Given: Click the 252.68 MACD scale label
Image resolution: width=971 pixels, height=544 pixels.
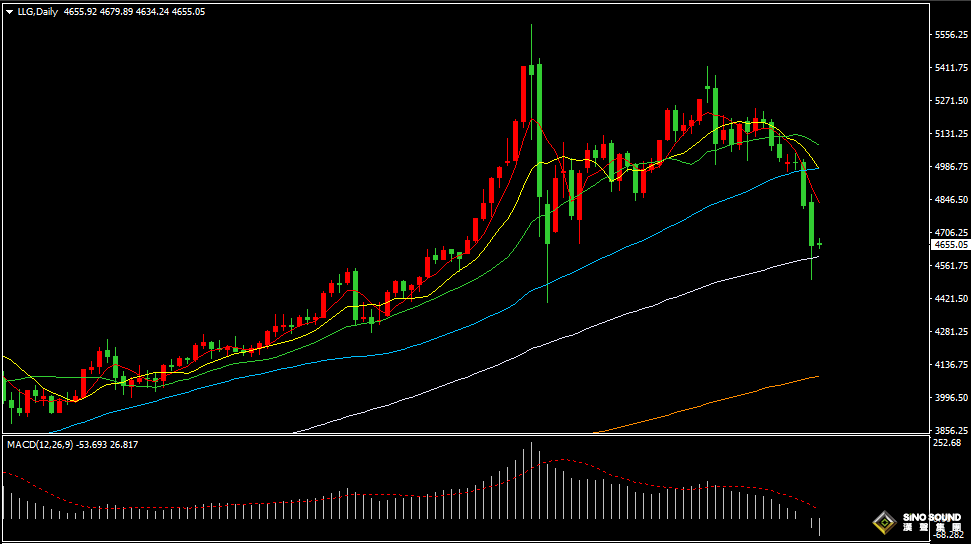Looking at the screenshot, I should (x=946, y=443).
